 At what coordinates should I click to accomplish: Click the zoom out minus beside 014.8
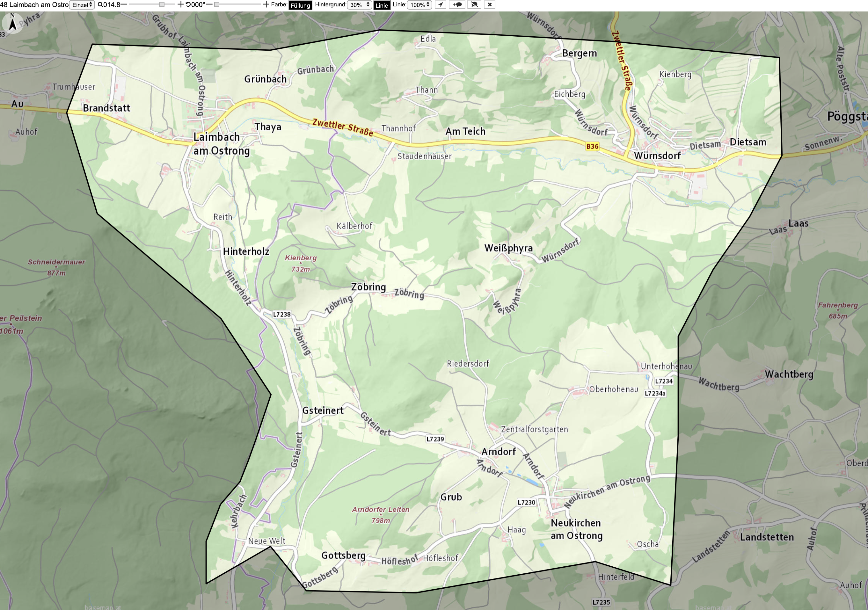click(x=124, y=4)
